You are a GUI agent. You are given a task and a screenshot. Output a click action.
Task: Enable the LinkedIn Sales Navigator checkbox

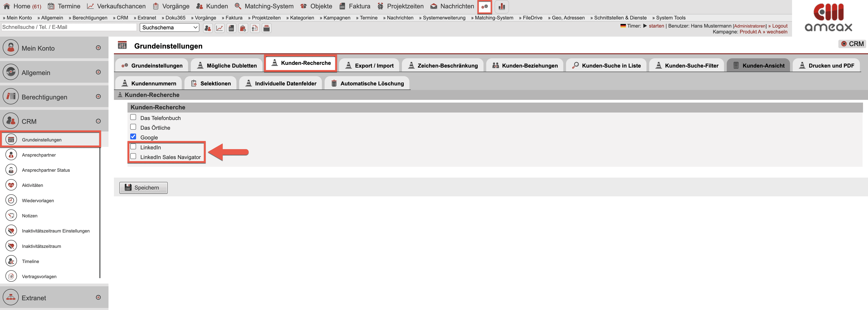(x=133, y=156)
